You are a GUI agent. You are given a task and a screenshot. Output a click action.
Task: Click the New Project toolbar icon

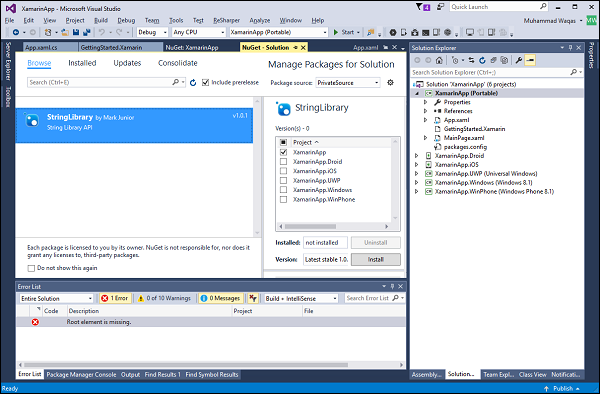click(x=48, y=33)
